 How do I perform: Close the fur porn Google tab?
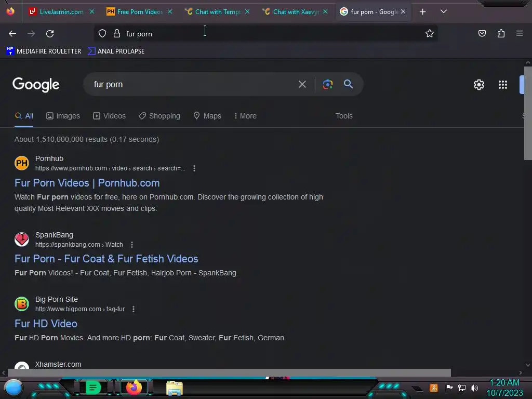coord(403,12)
